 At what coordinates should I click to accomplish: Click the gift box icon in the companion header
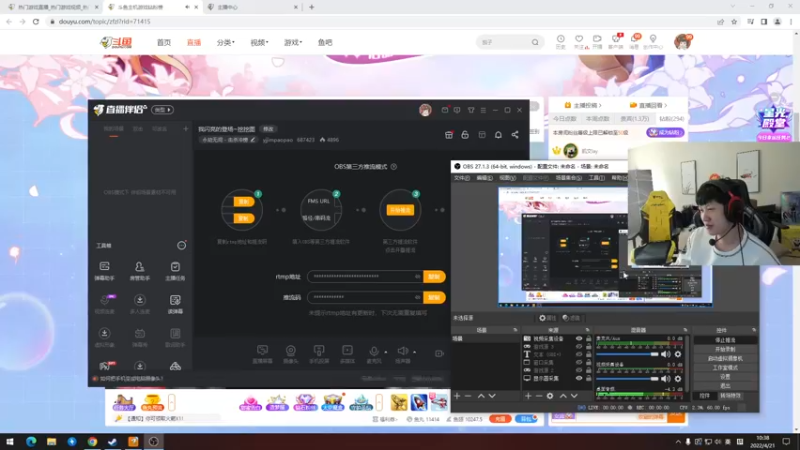448,135
